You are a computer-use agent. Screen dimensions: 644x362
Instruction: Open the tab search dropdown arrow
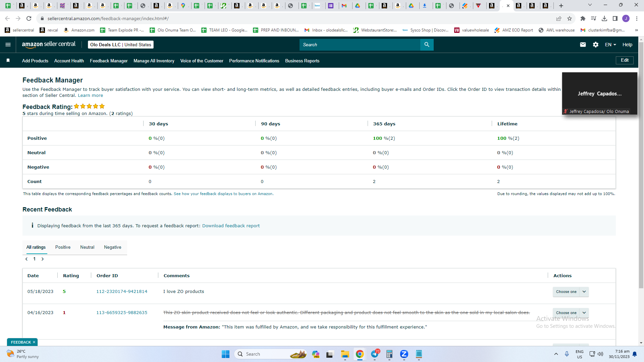pos(590,5)
